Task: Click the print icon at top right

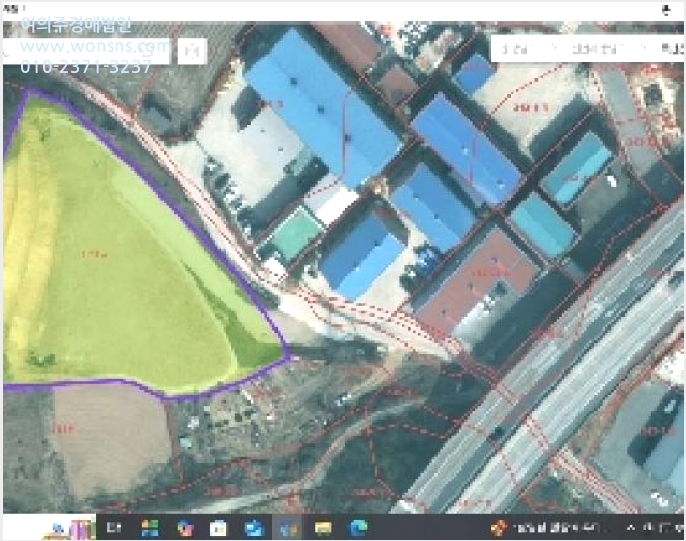Action: point(666,10)
